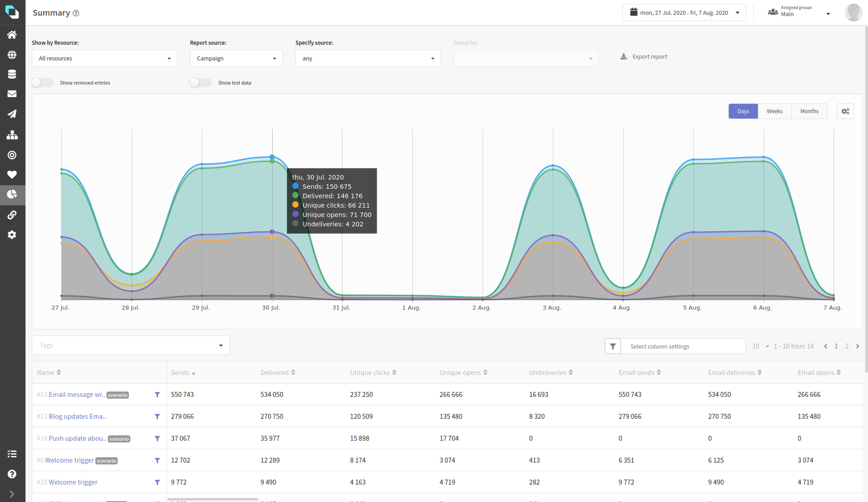Open the Home page from sidebar
This screenshot has width=868, height=502.
[x=12, y=35]
